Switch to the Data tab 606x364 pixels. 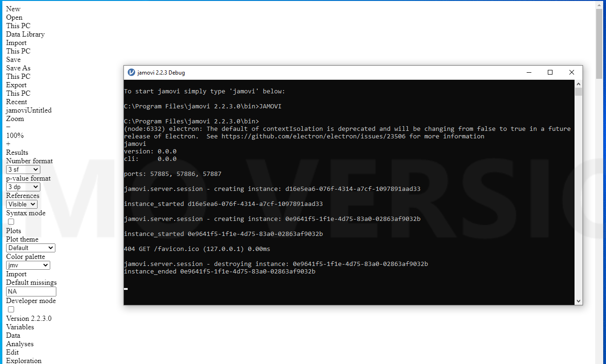pyautogui.click(x=13, y=335)
